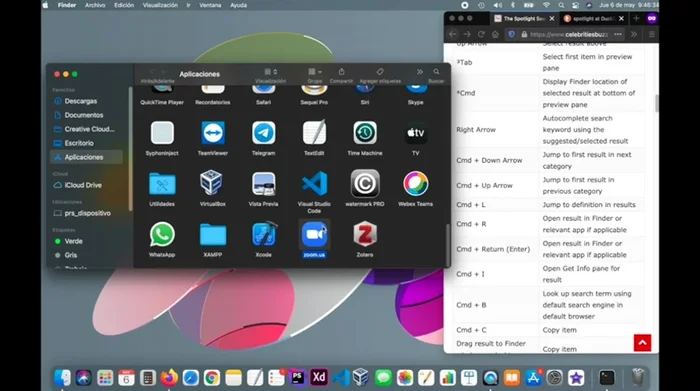Open the Trash in the Dock
Screen dimensions: 700x391
click(x=638, y=378)
